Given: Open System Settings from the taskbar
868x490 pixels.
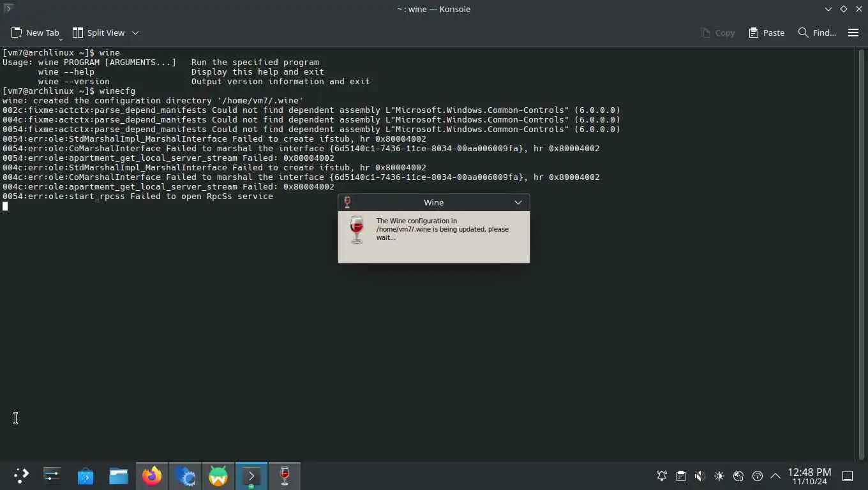Looking at the screenshot, I should (52, 475).
